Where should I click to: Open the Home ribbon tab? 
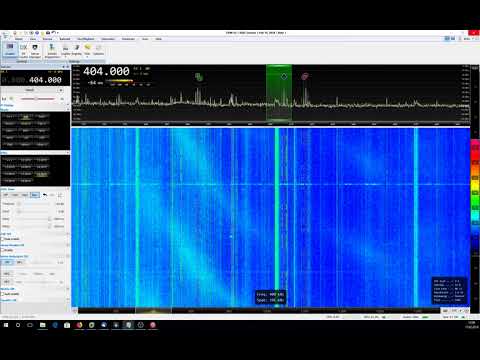19,39
